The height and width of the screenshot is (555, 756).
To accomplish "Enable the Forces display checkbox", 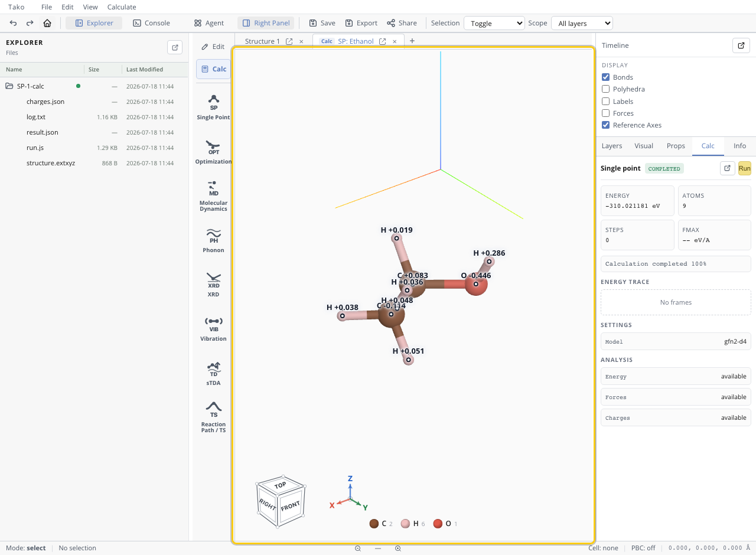I will tap(605, 113).
